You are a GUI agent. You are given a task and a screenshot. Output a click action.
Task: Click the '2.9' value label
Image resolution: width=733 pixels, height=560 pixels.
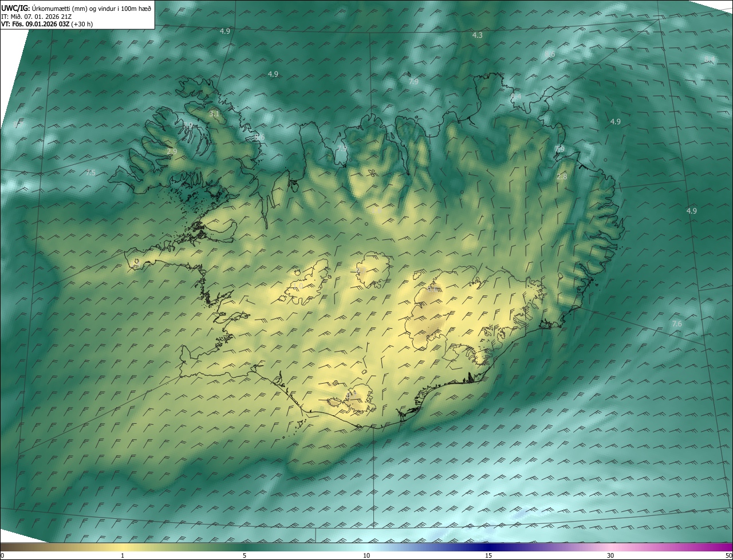(172, 151)
